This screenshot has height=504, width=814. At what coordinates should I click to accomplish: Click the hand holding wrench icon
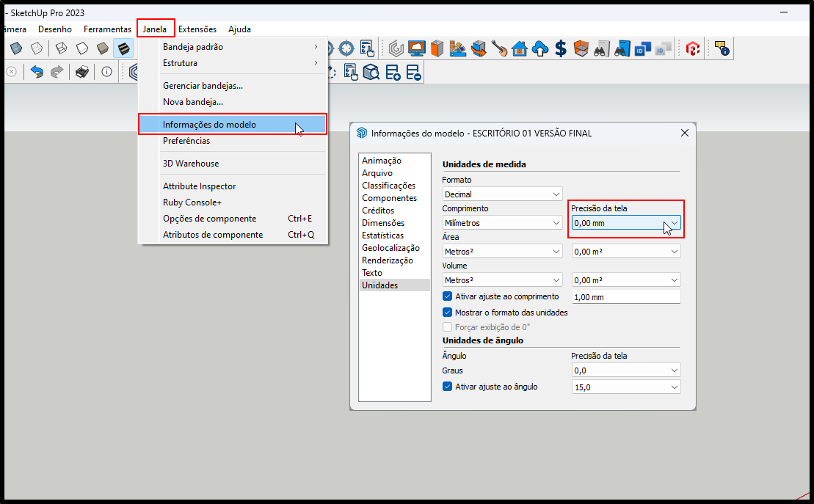(x=499, y=49)
